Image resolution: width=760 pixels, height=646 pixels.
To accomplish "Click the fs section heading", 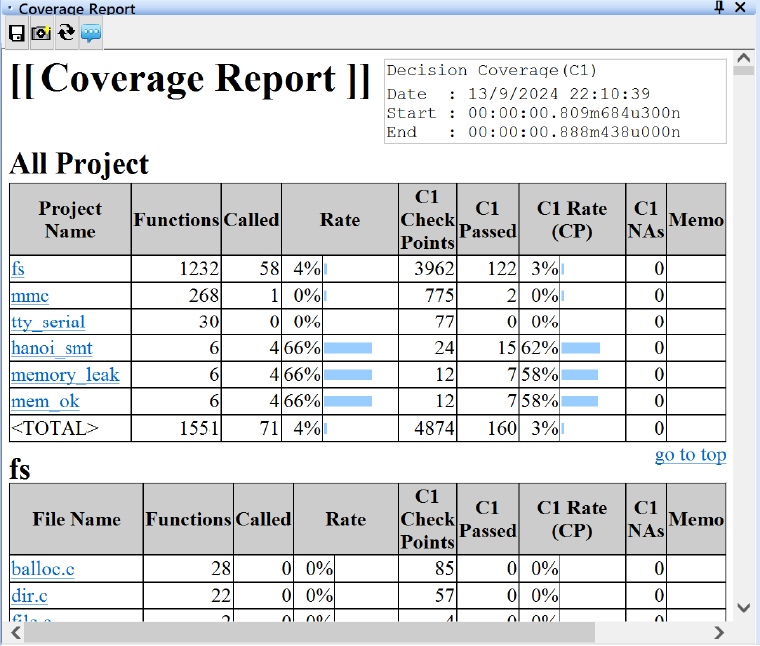I will 20,469.
